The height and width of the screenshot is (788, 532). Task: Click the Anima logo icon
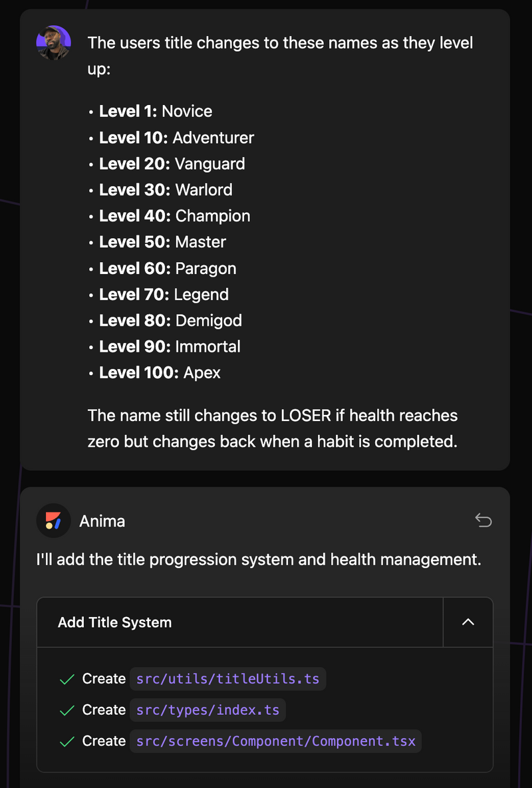click(x=53, y=521)
